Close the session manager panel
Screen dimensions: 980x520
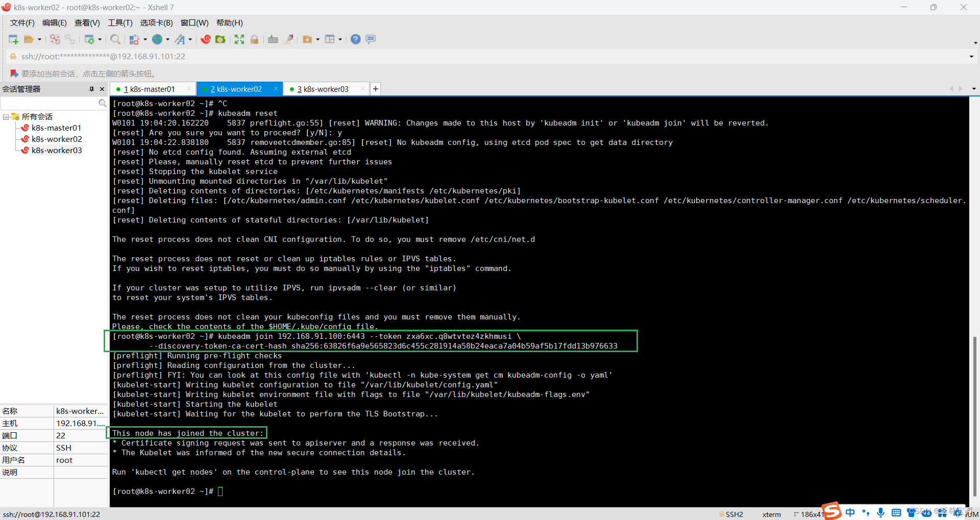(x=102, y=89)
